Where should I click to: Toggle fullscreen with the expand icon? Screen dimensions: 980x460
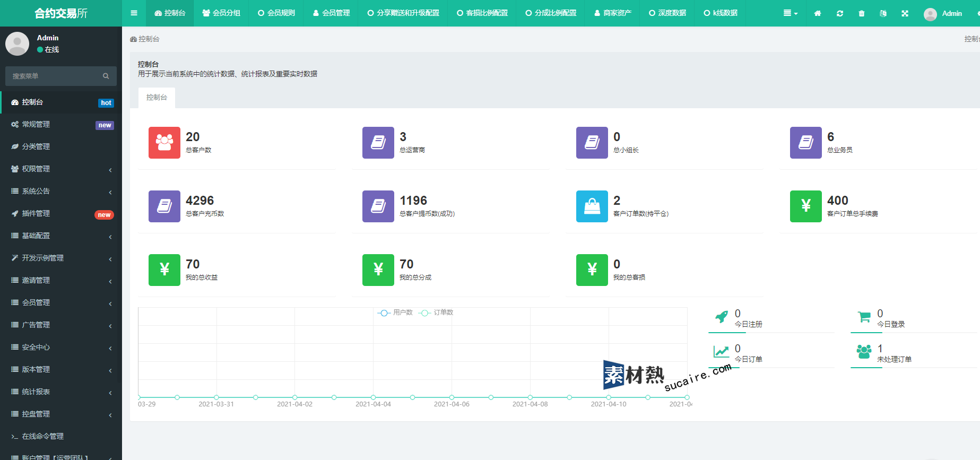(x=905, y=13)
